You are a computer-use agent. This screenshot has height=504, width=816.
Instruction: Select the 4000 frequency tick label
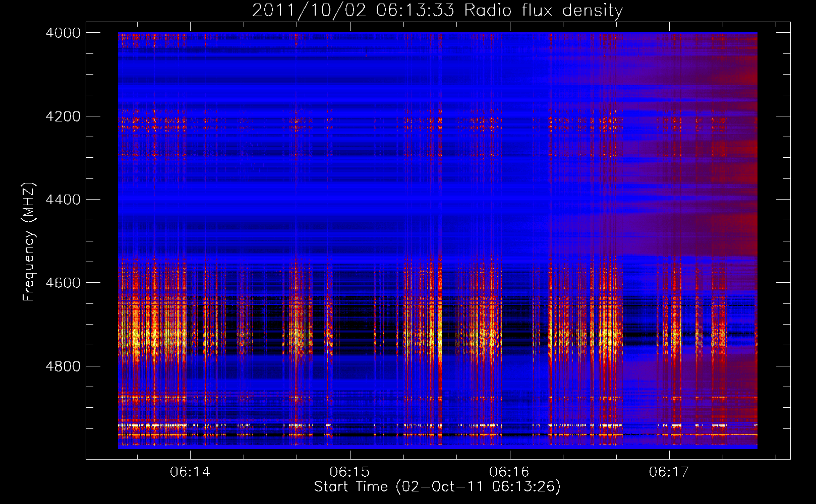coord(63,33)
